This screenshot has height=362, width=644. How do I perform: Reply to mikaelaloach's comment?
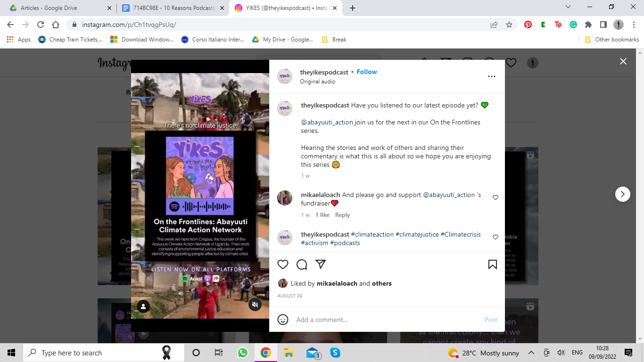coord(342,215)
